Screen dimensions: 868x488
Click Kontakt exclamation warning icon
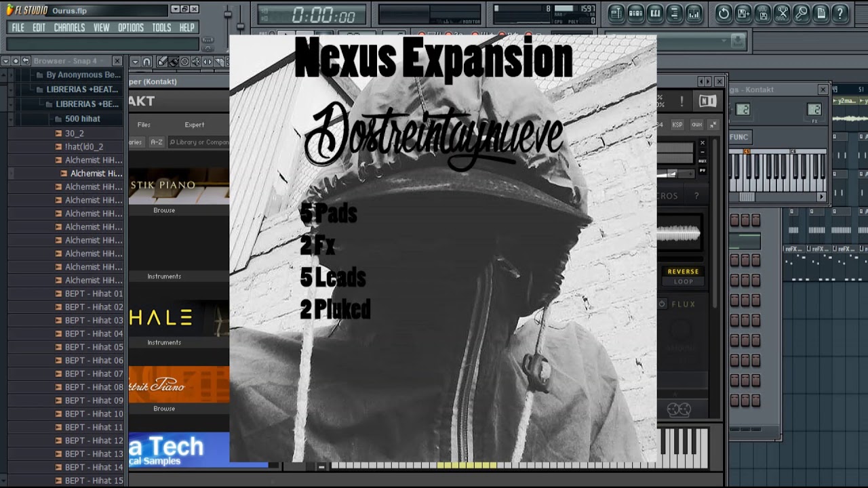pos(682,102)
